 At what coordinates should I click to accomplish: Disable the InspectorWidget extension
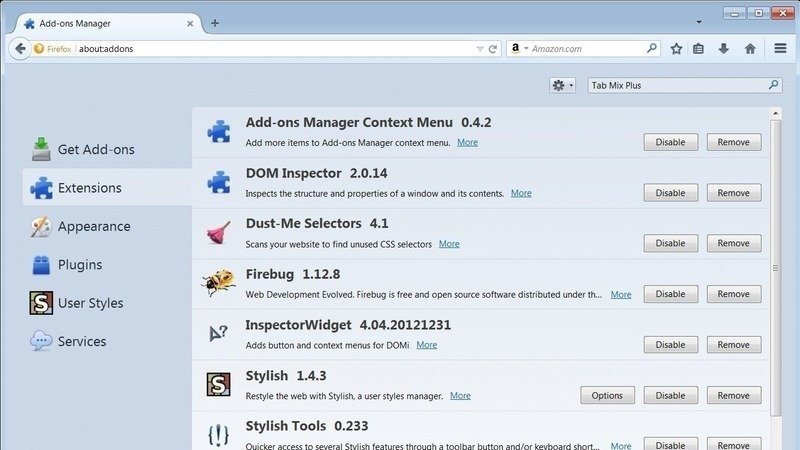(x=670, y=344)
